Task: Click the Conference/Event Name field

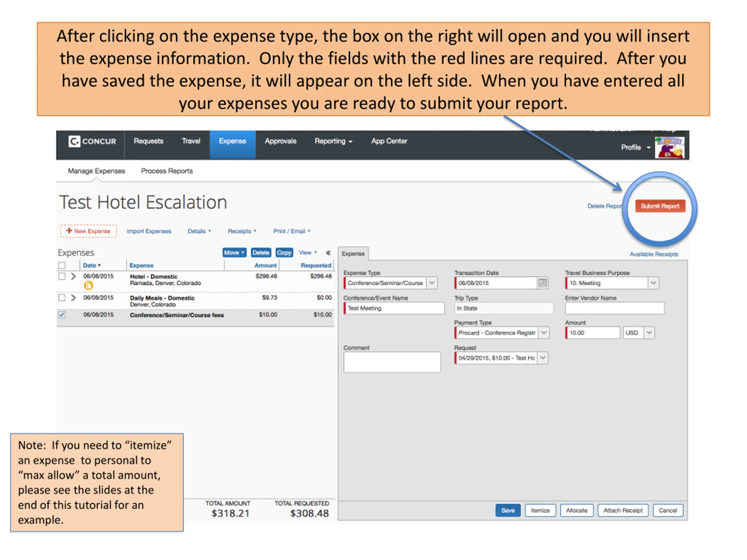Action: point(394,308)
